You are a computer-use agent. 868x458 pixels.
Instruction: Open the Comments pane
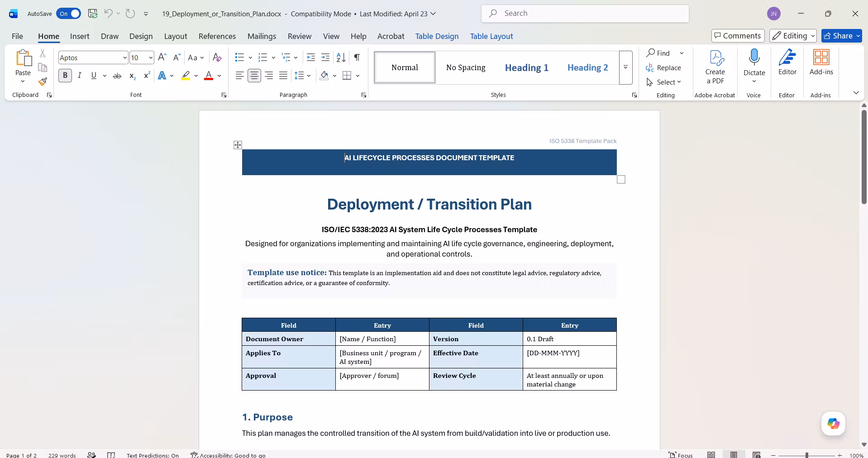tap(738, 36)
